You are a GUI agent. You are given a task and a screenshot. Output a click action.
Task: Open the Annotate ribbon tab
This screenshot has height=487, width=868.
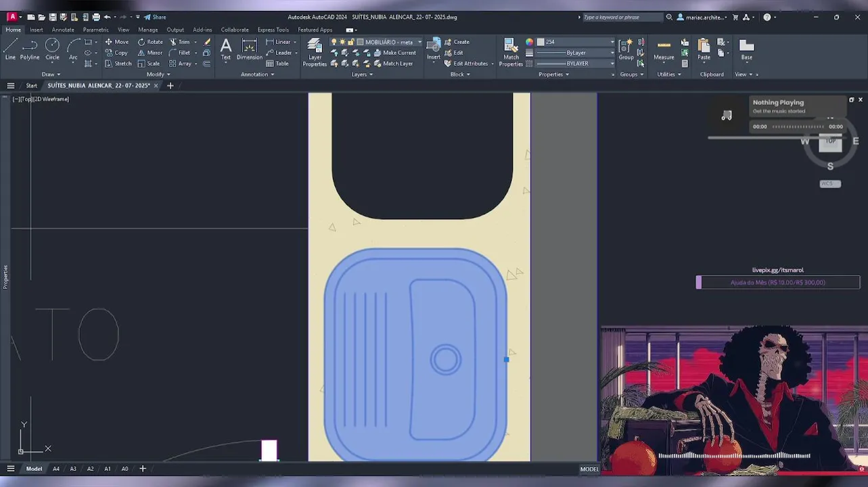click(63, 30)
